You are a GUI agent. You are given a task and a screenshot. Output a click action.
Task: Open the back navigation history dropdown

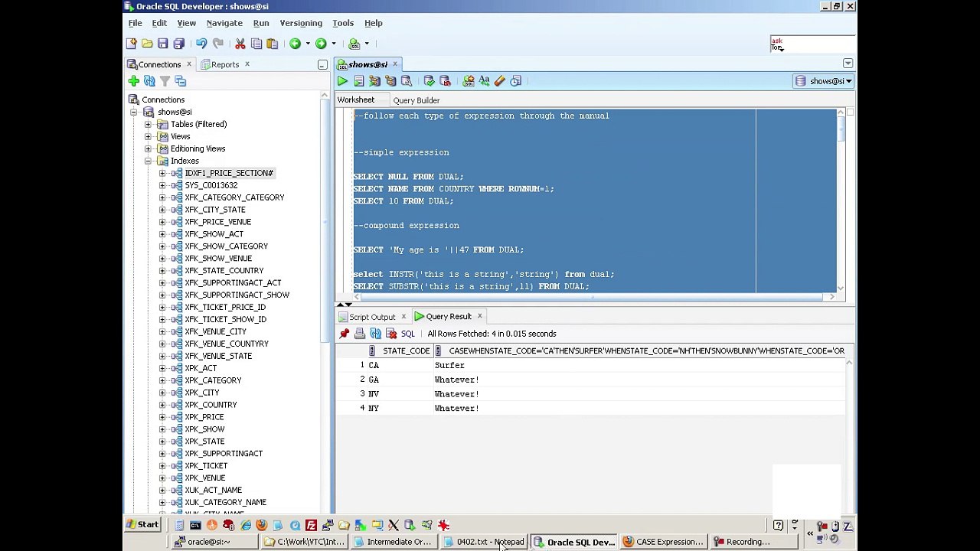pos(308,44)
